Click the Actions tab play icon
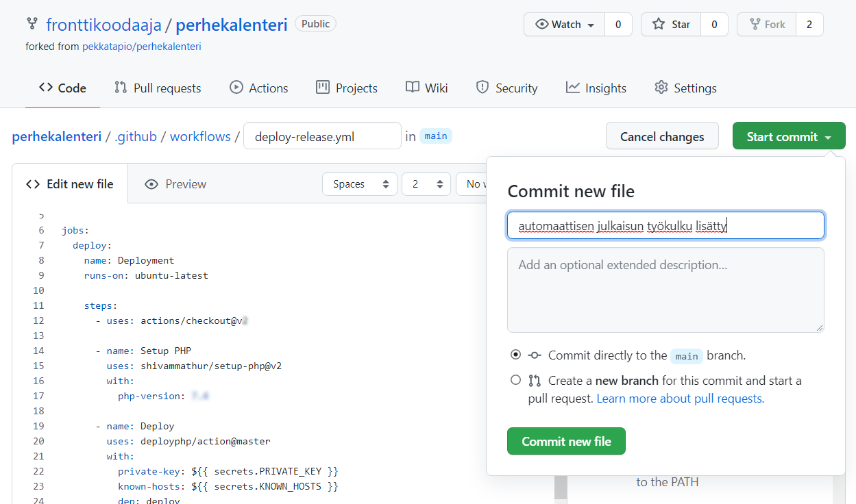Image resolution: width=856 pixels, height=504 pixels. coord(236,87)
